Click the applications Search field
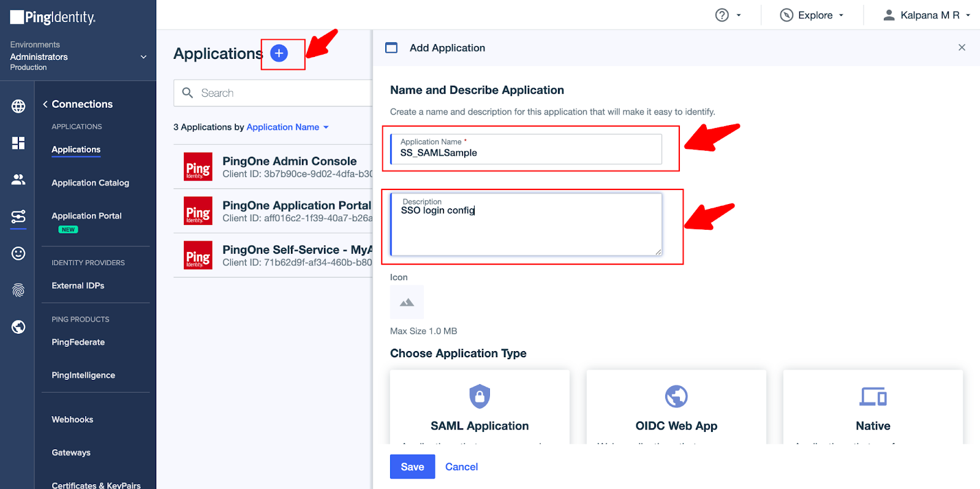 273,93
